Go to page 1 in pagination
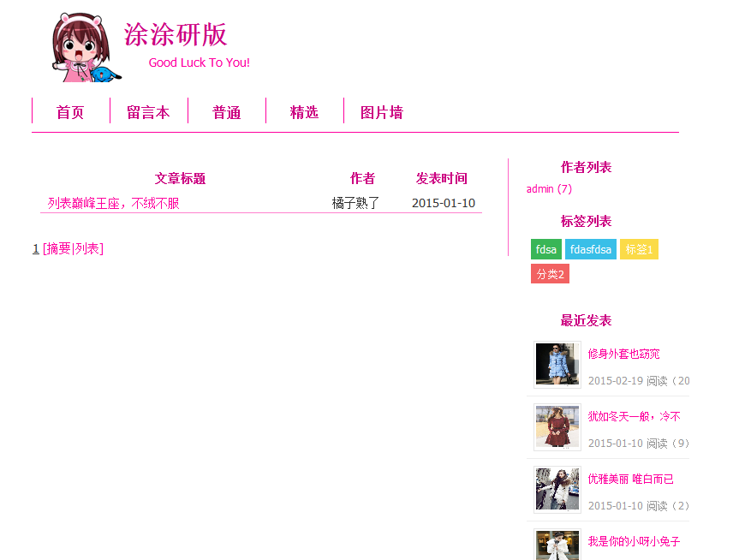Screen dimensions: 739x560 point(35,248)
